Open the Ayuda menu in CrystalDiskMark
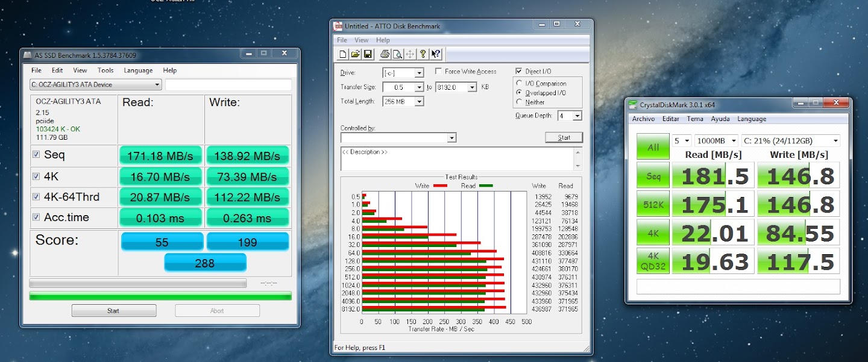This screenshot has height=362, width=868. point(720,119)
